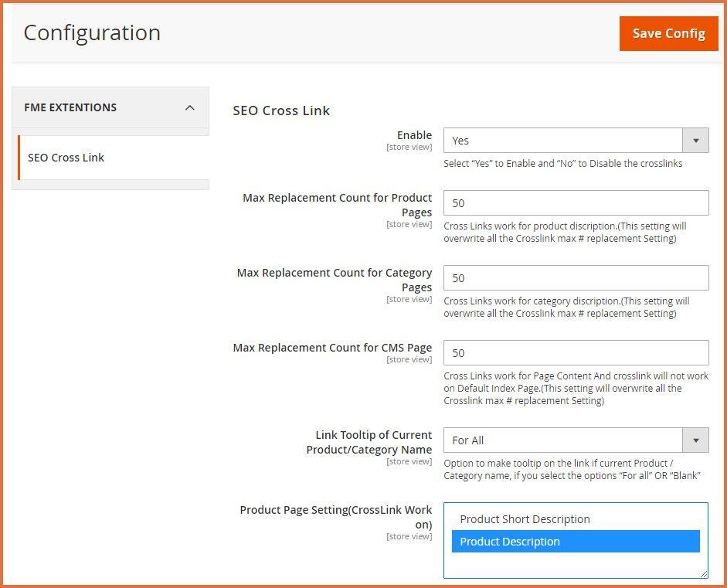Image resolution: width=727 pixels, height=588 pixels.
Task: Click the Product Page Setting label
Action: pos(336,517)
